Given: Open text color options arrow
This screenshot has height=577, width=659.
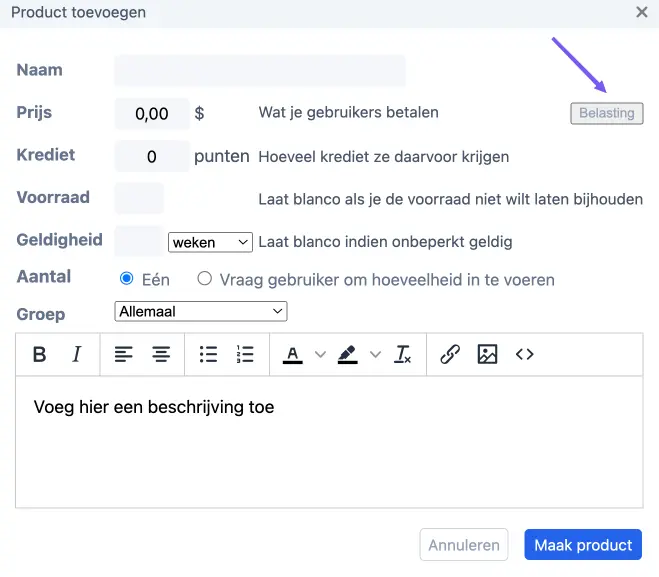Looking at the screenshot, I should 320,355.
